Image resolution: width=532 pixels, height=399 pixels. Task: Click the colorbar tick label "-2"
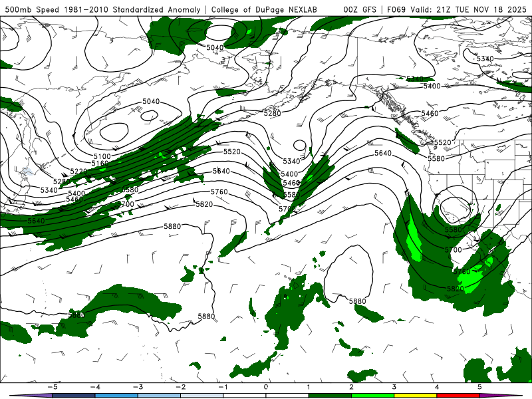(x=180, y=387)
